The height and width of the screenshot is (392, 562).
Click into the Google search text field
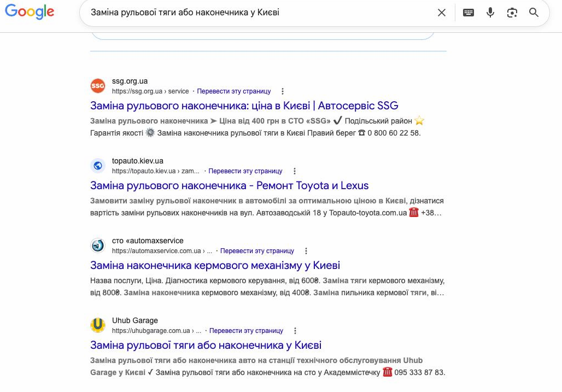[x=257, y=13]
